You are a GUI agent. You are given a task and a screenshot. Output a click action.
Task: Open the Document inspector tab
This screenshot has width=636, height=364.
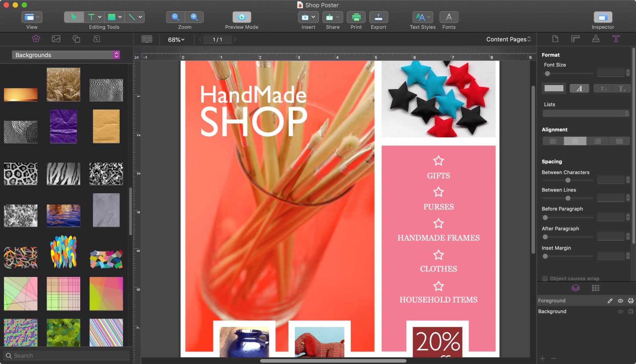(x=555, y=39)
